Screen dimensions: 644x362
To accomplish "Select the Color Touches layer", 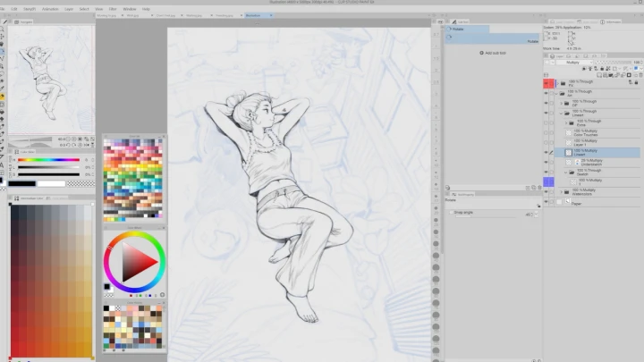I will tap(597, 132).
